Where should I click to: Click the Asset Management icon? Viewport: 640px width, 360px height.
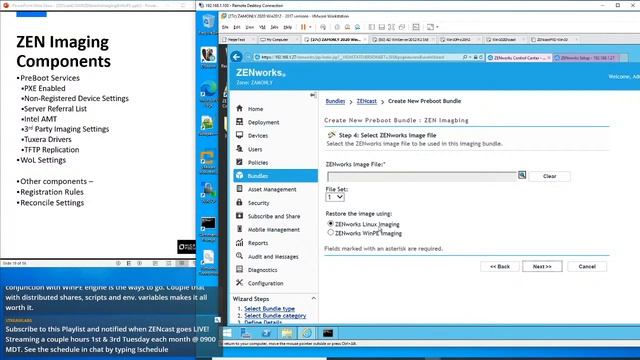[240, 189]
